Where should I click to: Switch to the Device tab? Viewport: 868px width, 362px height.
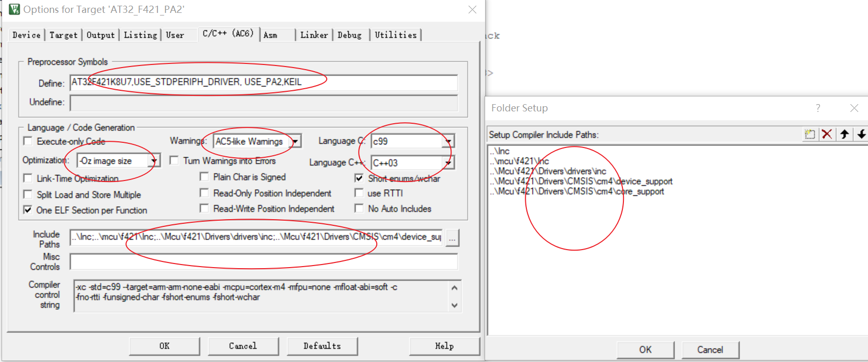coord(26,35)
